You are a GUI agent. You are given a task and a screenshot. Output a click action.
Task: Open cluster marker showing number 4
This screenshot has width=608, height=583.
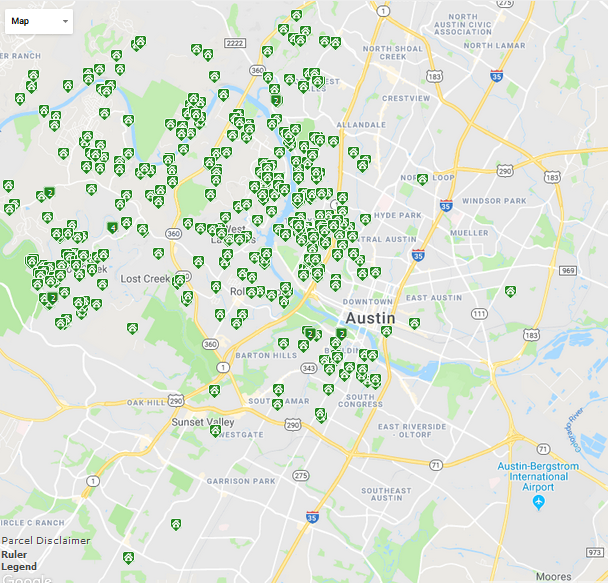click(x=112, y=228)
